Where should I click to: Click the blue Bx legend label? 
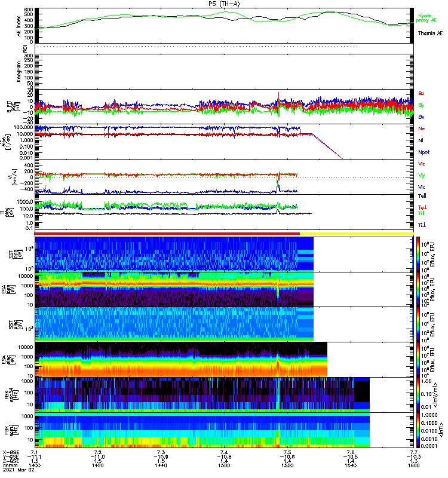[421, 117]
